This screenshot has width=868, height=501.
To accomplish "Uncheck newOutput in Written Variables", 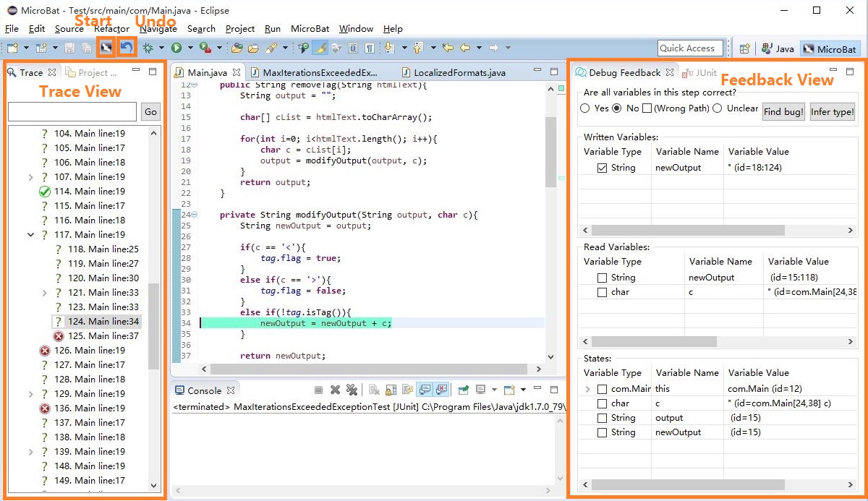I will [603, 168].
